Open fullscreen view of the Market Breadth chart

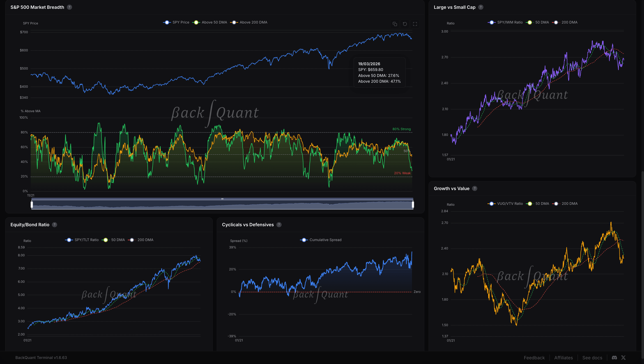415,24
